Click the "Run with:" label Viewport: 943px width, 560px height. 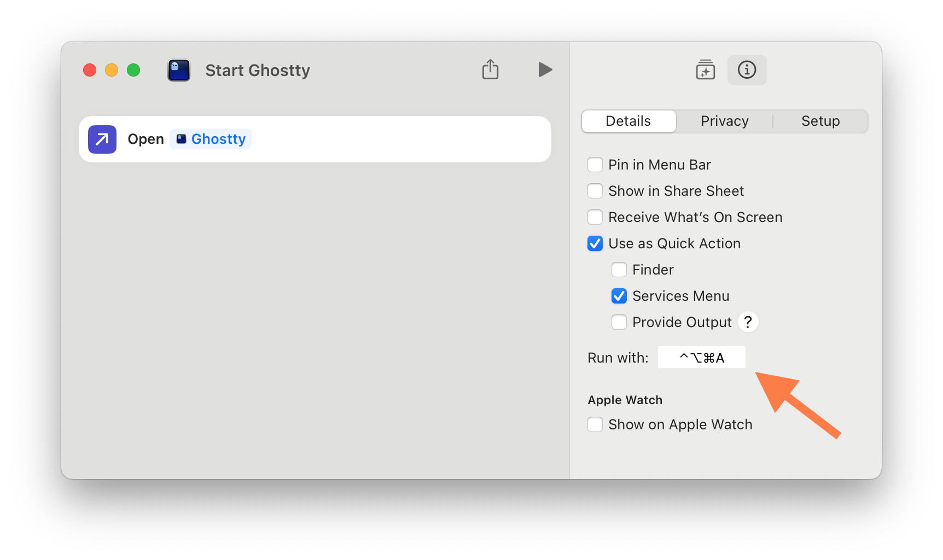point(618,358)
